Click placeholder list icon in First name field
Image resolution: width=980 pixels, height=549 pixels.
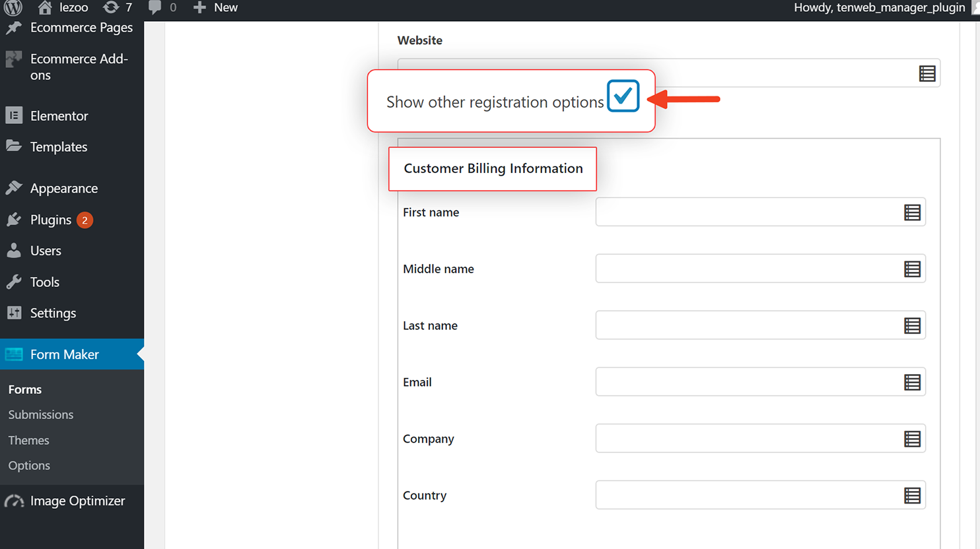pos(912,212)
